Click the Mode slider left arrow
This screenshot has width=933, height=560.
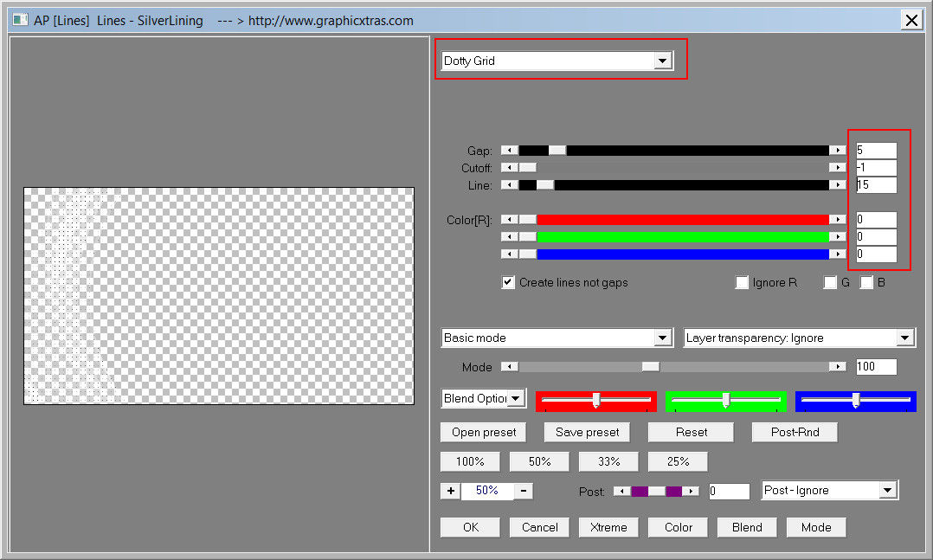coord(510,367)
